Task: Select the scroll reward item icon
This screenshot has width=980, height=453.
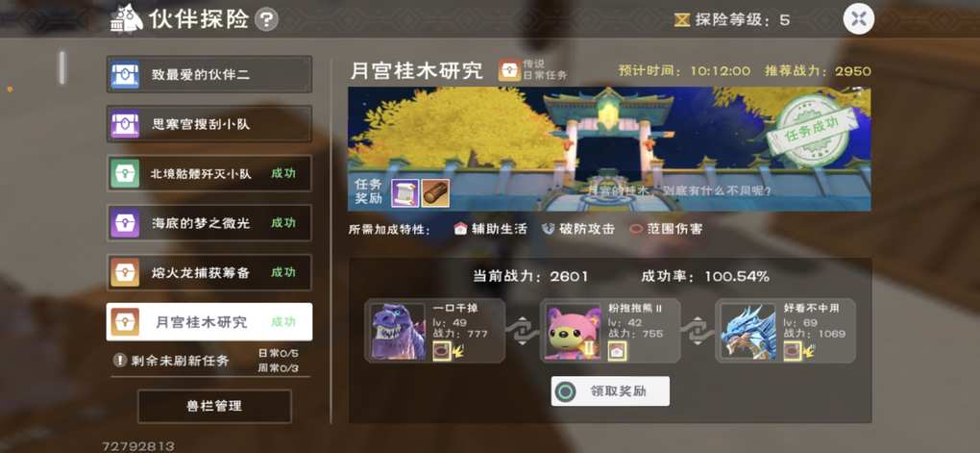Action: pos(404,192)
